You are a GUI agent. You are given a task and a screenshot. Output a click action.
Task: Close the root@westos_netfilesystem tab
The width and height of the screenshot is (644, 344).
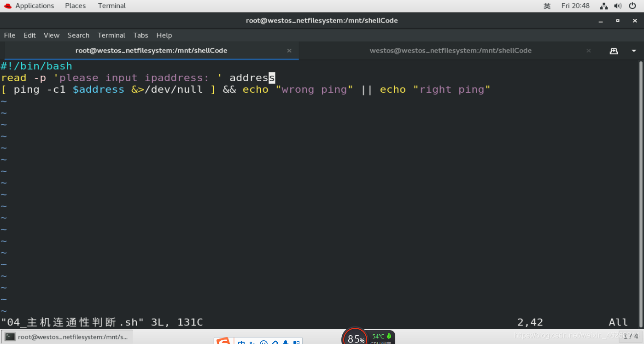pyautogui.click(x=289, y=51)
